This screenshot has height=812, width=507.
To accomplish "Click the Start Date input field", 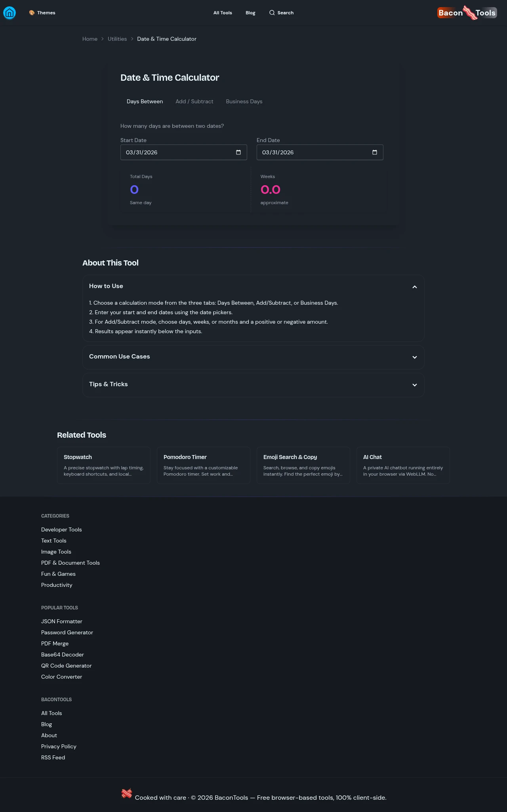I will [x=174, y=152].
